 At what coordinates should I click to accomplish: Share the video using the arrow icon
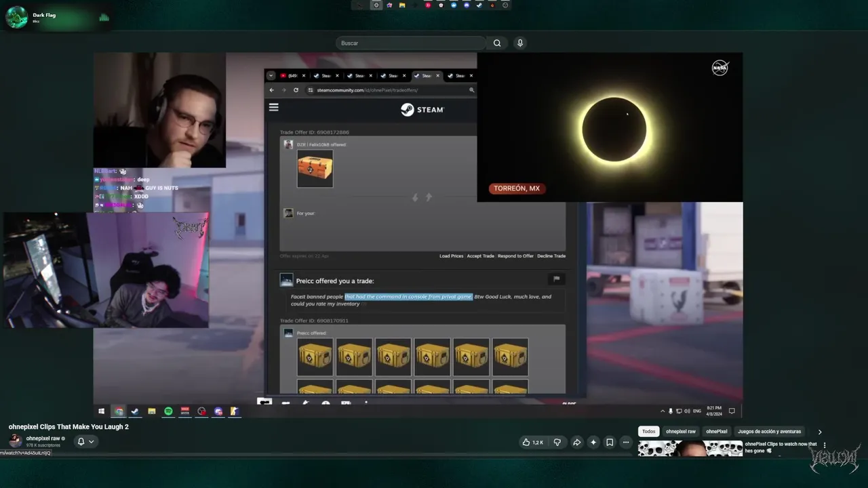(576, 443)
